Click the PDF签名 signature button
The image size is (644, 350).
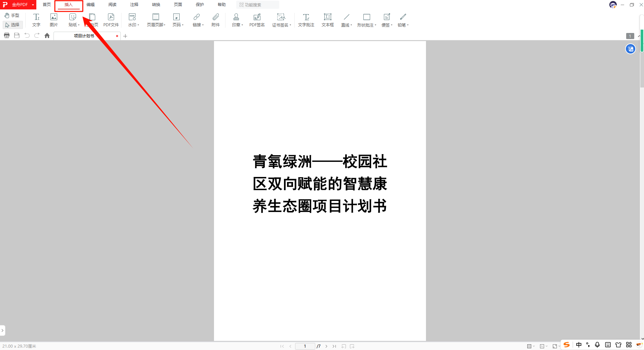pos(257,20)
